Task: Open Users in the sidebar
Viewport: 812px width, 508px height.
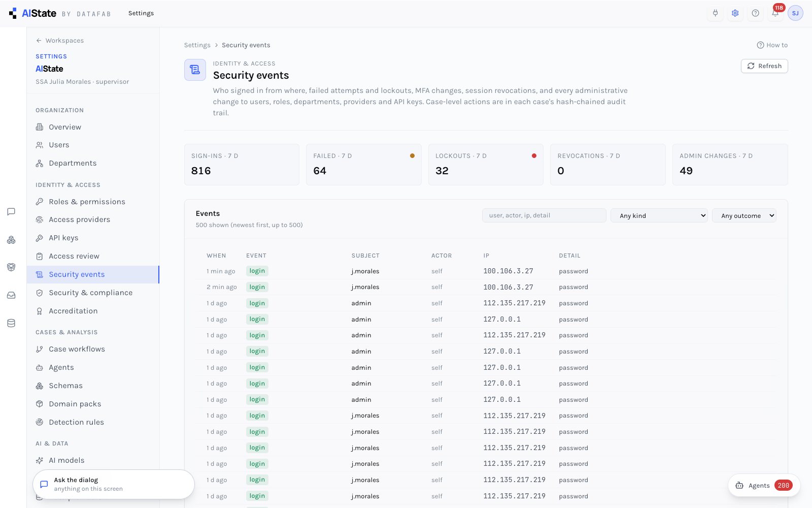Action: (x=93, y=145)
